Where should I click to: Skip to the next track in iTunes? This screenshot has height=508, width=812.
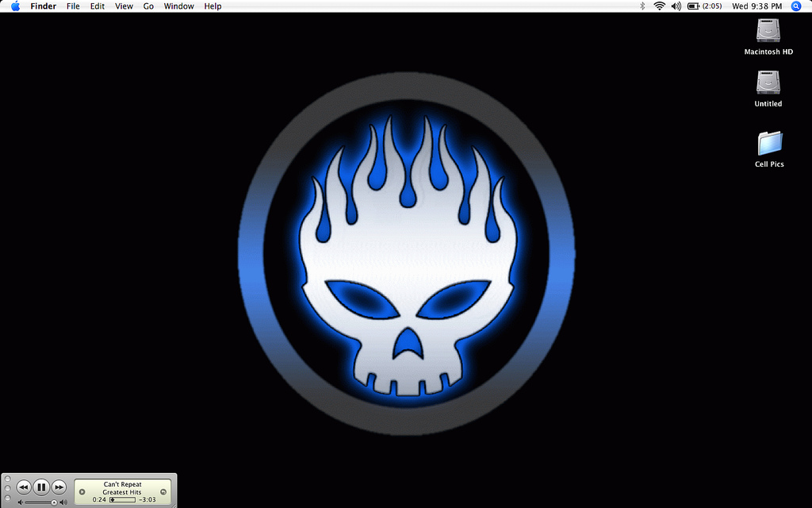59,487
